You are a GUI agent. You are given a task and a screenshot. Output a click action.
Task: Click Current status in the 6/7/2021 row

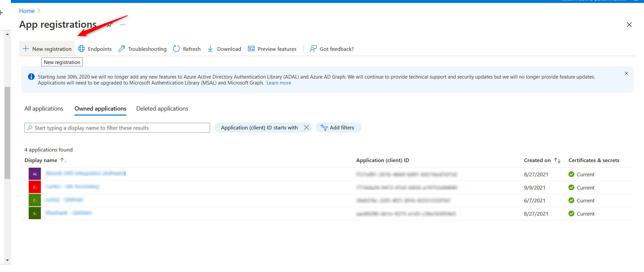[x=585, y=200]
